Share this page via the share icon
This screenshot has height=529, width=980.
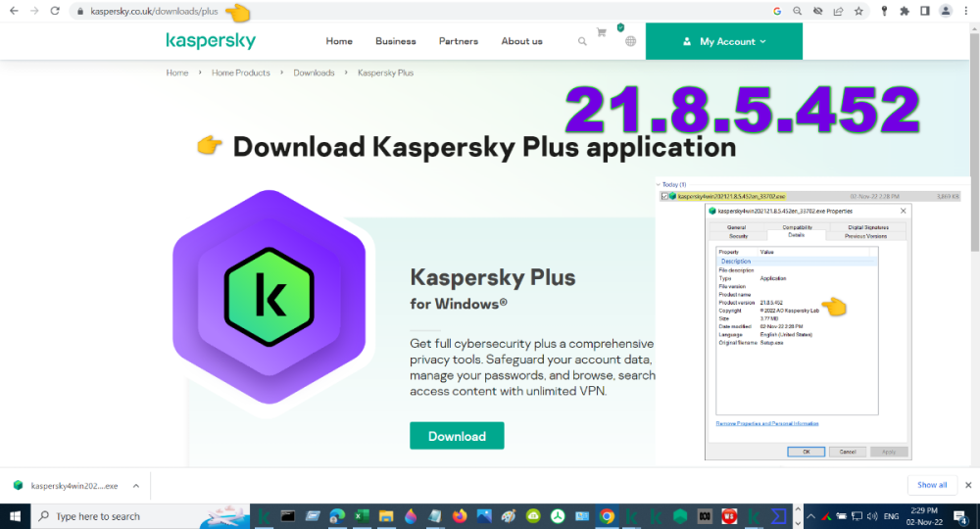pyautogui.click(x=838, y=11)
